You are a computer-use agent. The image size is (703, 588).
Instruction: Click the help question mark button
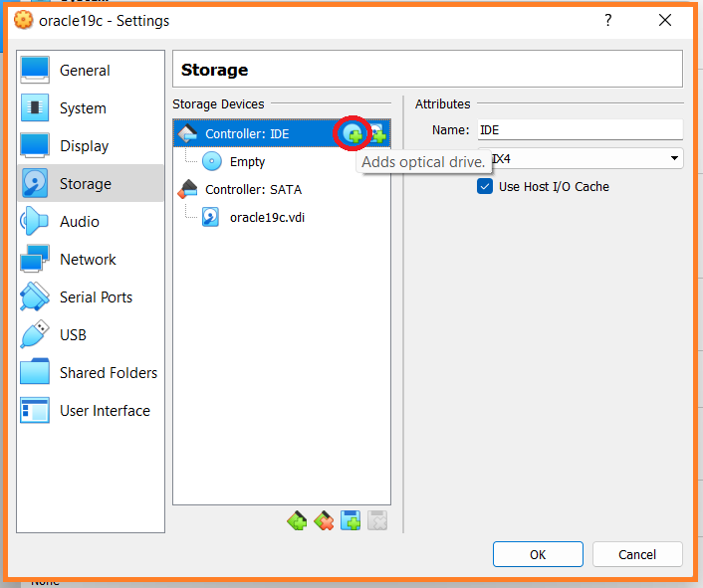[608, 20]
